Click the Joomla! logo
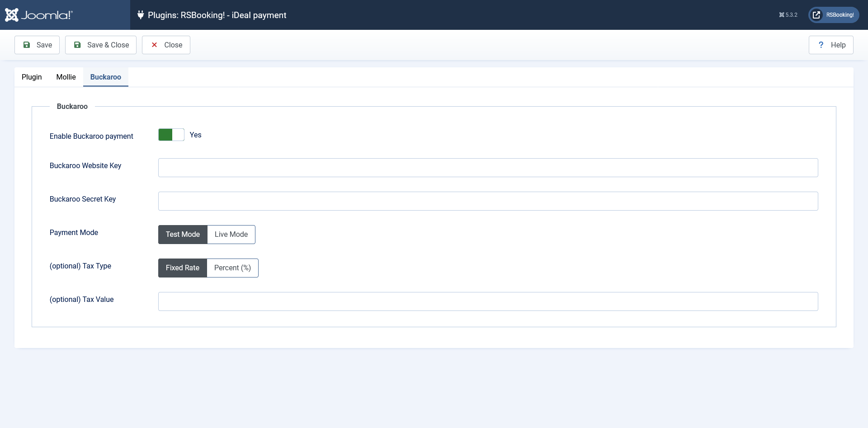 (39, 15)
